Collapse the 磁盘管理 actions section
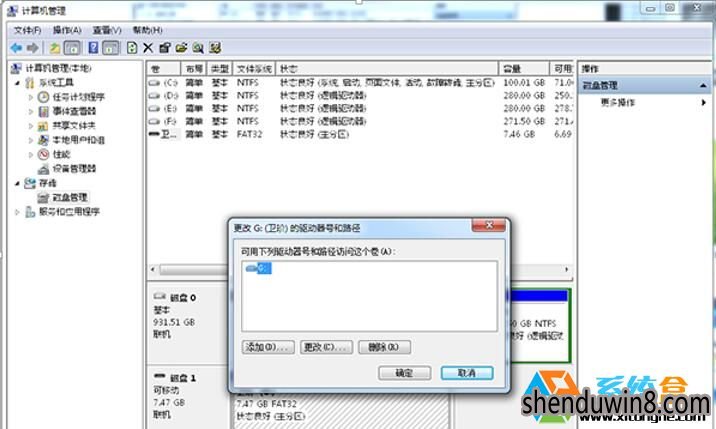 tap(703, 85)
